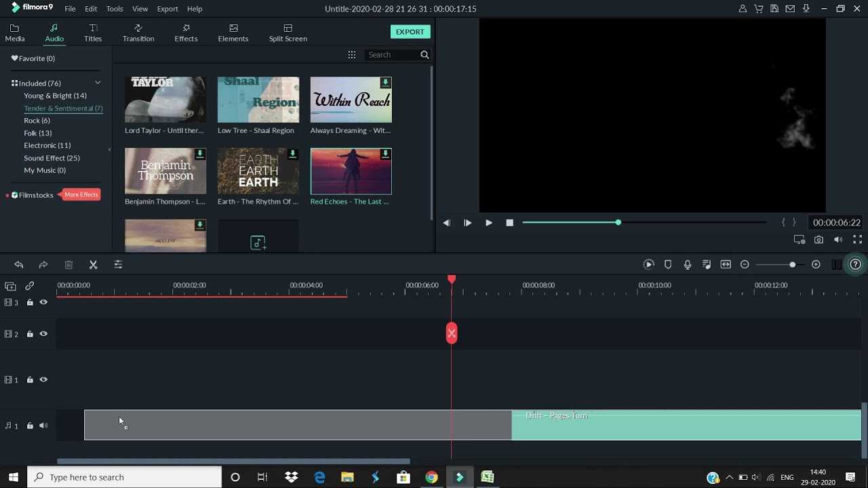Select the Split scissors tool in toolbar

point(94,264)
